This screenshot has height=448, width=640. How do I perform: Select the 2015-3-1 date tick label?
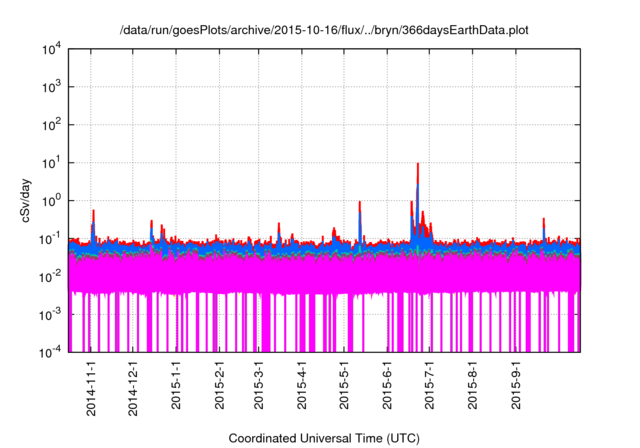pos(258,385)
